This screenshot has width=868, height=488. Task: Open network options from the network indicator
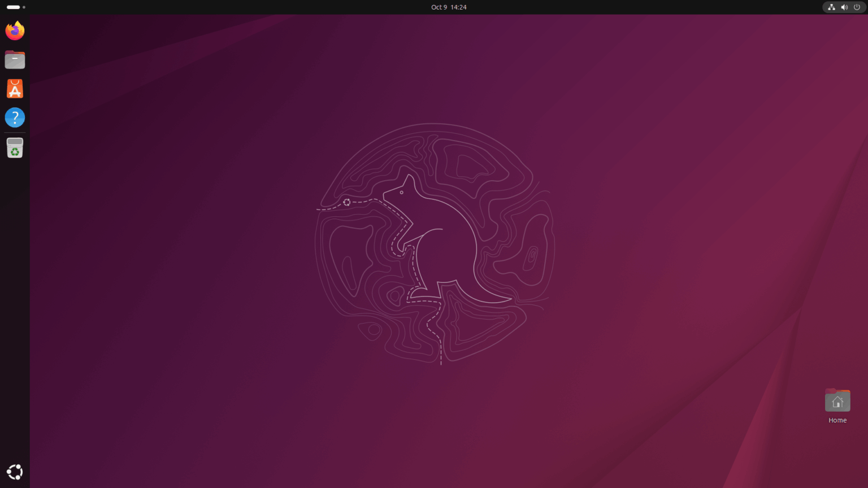point(831,7)
